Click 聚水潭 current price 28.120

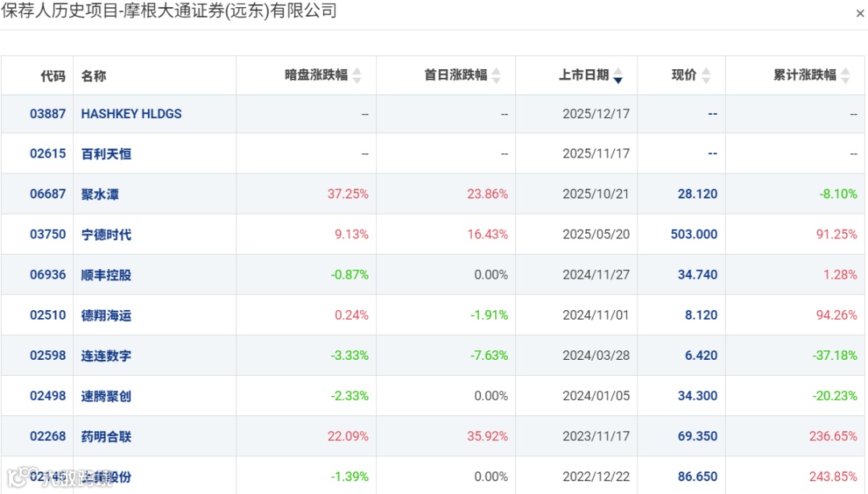click(698, 194)
